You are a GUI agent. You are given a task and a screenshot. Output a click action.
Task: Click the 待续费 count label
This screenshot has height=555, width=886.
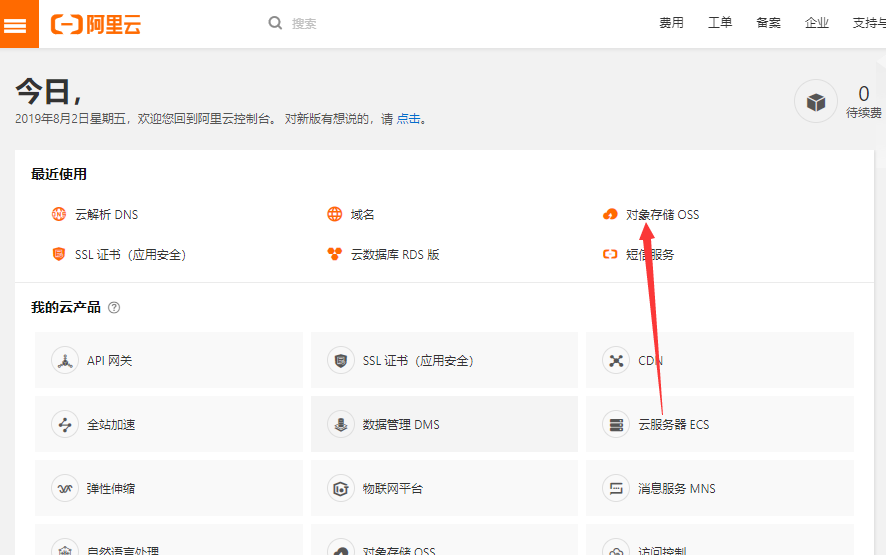click(863, 112)
